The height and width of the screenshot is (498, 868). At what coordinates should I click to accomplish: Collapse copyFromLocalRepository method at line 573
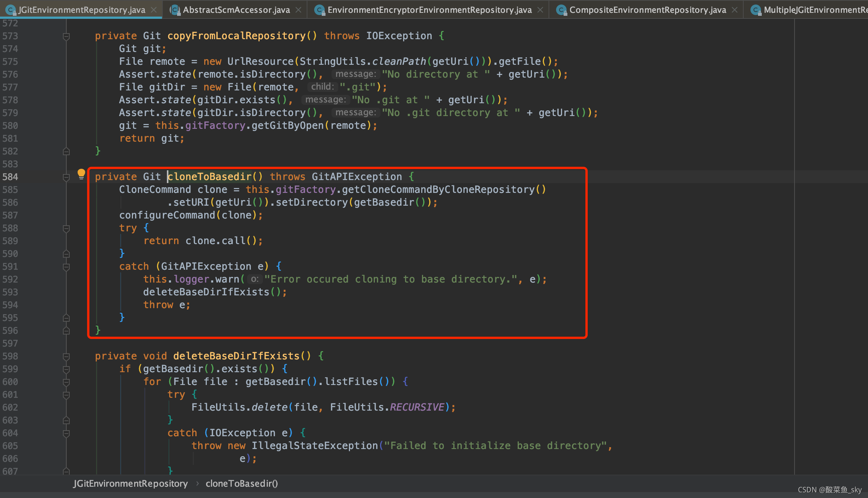66,37
